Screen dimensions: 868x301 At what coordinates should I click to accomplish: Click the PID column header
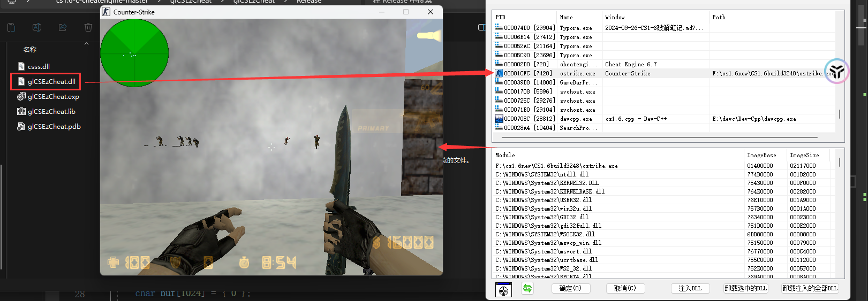(x=500, y=17)
